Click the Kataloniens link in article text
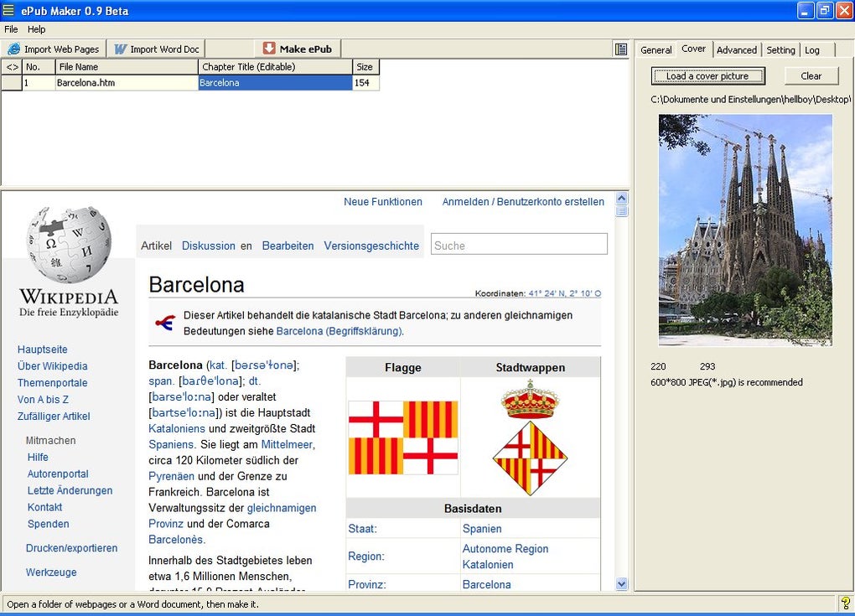 point(177,428)
